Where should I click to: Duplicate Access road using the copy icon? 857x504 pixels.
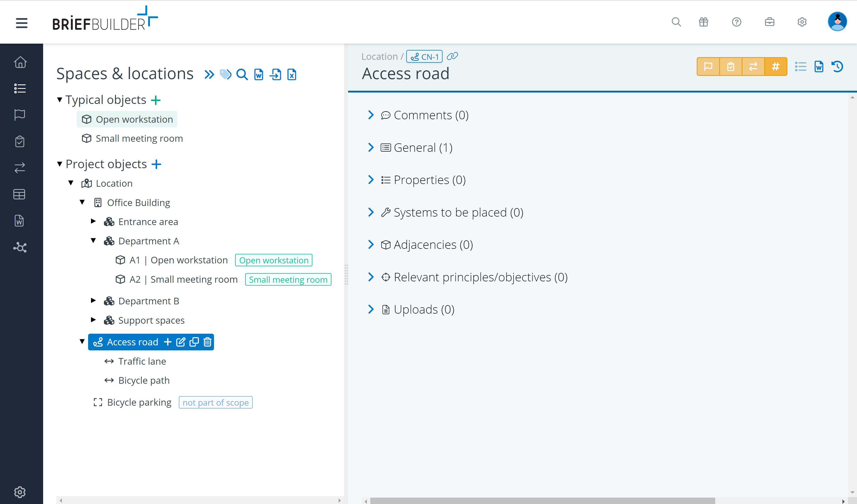[194, 342]
